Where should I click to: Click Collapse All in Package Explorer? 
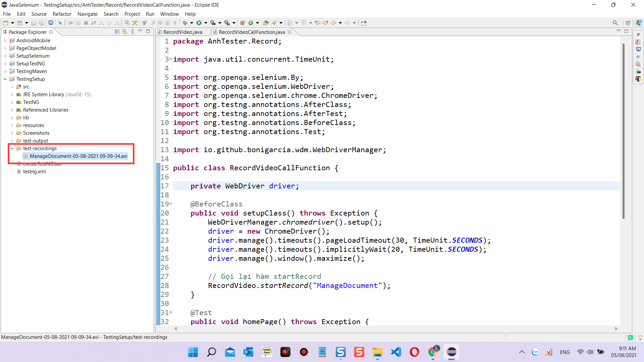117,32
